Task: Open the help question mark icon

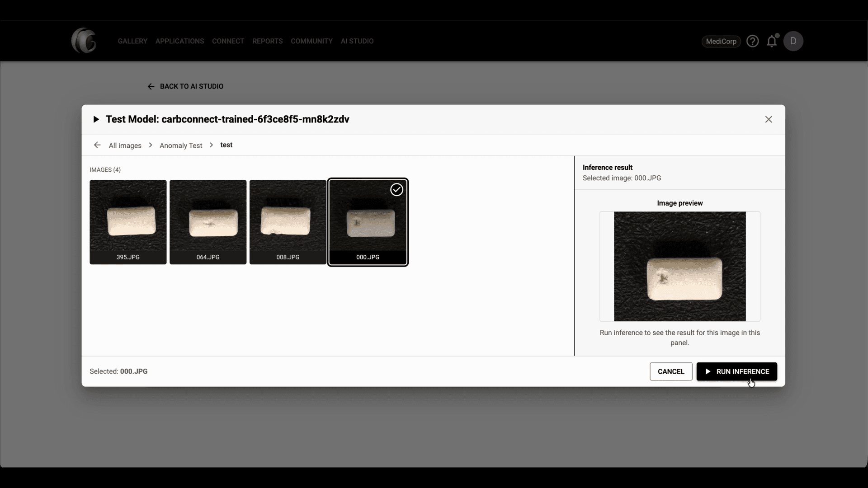Action: (752, 41)
